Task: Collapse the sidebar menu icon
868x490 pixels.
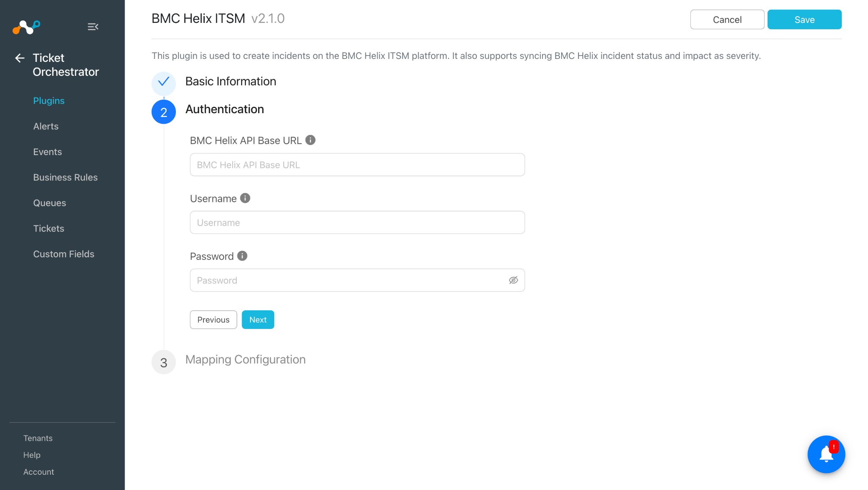Action: point(93,27)
